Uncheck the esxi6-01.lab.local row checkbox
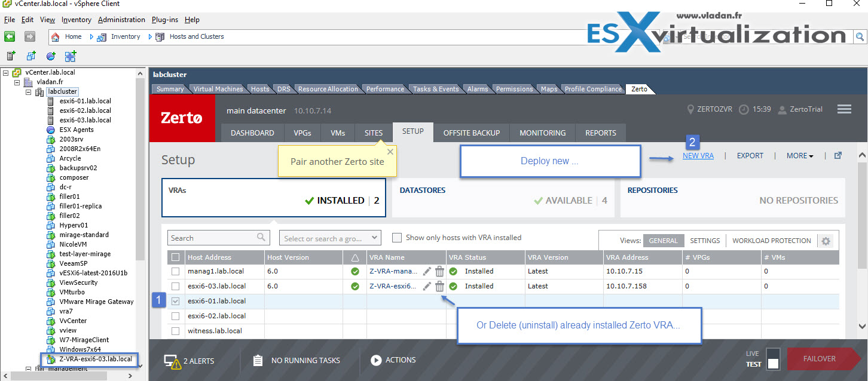The image size is (868, 381). (x=175, y=301)
